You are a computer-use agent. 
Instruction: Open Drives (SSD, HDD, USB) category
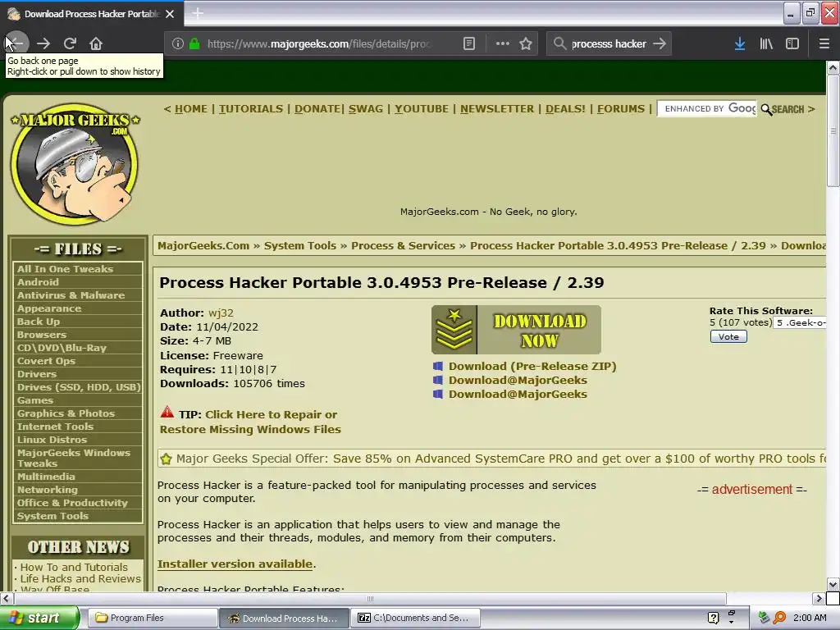pyautogui.click(x=79, y=387)
